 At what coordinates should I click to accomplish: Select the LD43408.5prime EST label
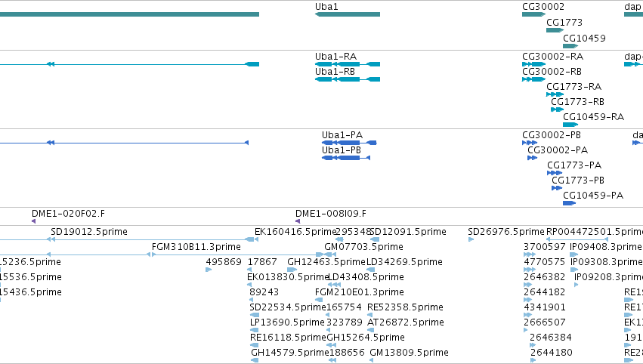(366, 277)
